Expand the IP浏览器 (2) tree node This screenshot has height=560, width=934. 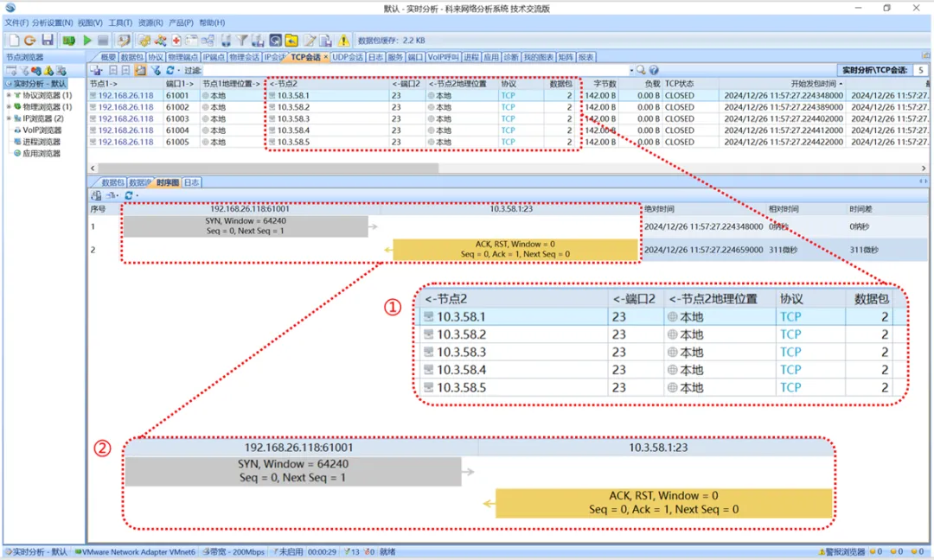click(x=9, y=118)
